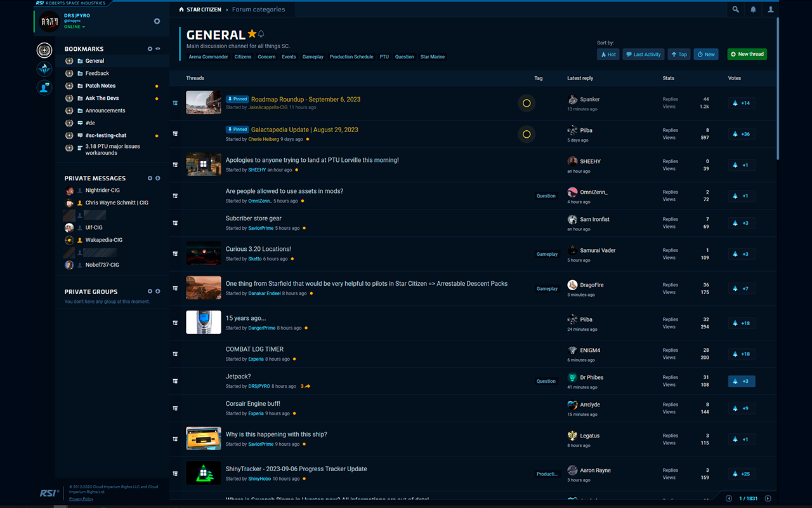Image resolution: width=812 pixels, height=508 pixels.
Task: Filter by the Arena Commander tag
Action: tap(209, 57)
